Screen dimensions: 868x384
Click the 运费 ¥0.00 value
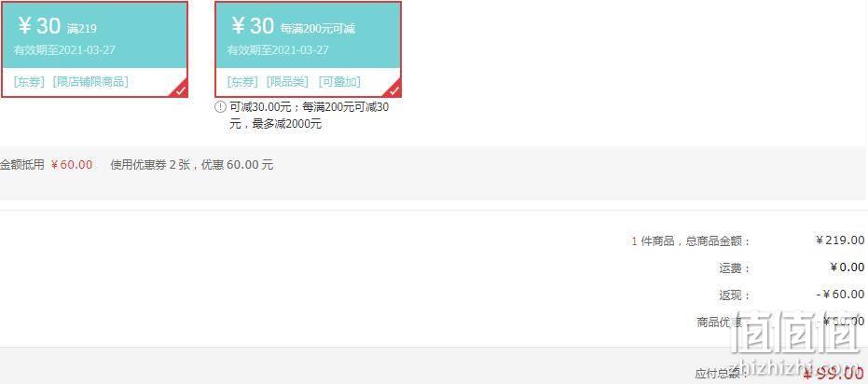click(x=847, y=267)
